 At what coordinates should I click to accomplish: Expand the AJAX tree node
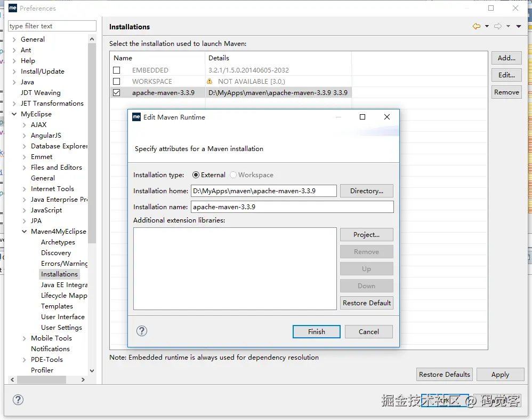pyautogui.click(x=25, y=125)
